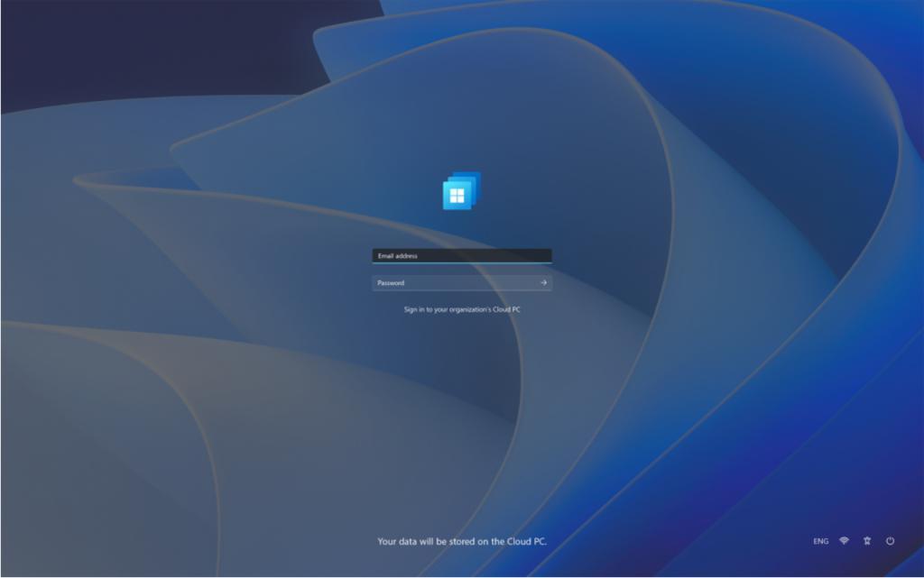Open the ENG language switcher
This screenshot has width=924, height=578.
(821, 542)
